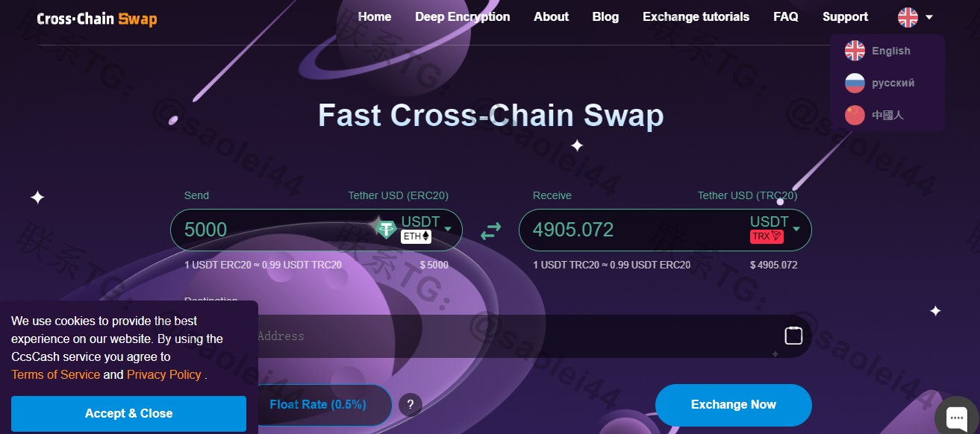The image size is (980, 434).
Task: Click the TRX network badge
Action: (767, 236)
